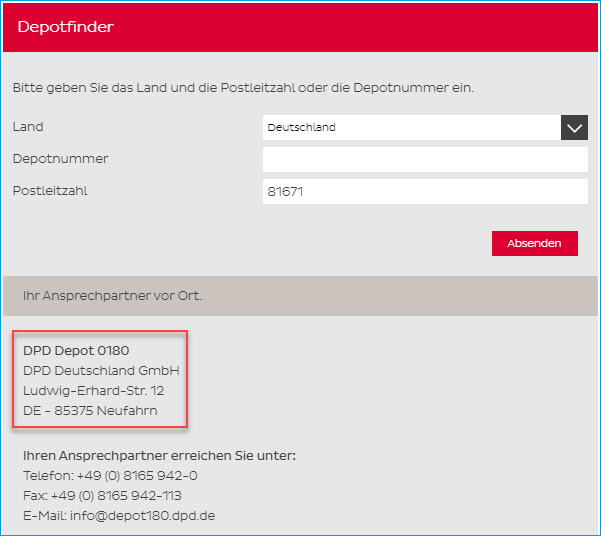
Task: Click the Postleitzahl field containing 81671
Action: 425,191
